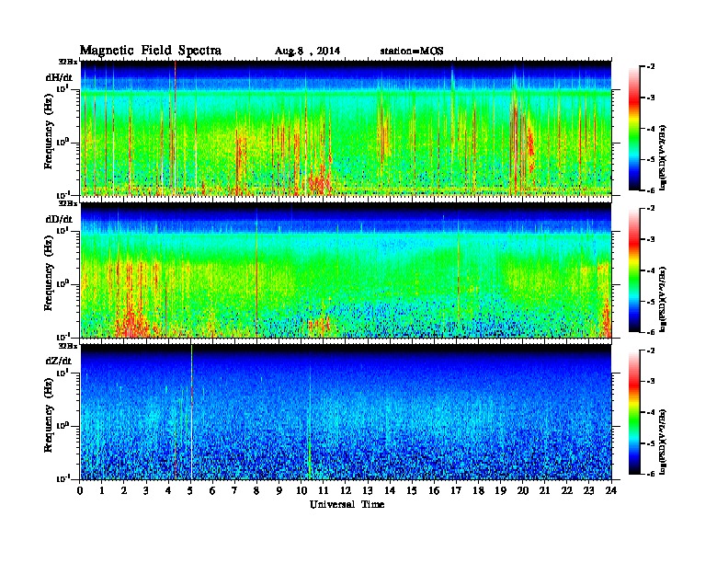Click hour 24 tick label on time axis
The height and width of the screenshot is (563, 728).
(x=611, y=491)
